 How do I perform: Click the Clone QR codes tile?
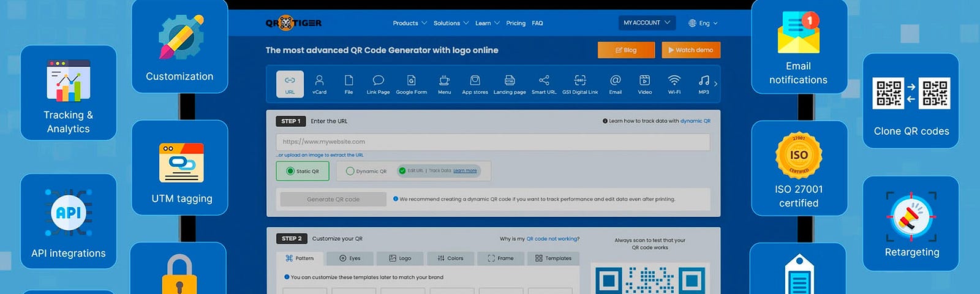click(x=911, y=101)
